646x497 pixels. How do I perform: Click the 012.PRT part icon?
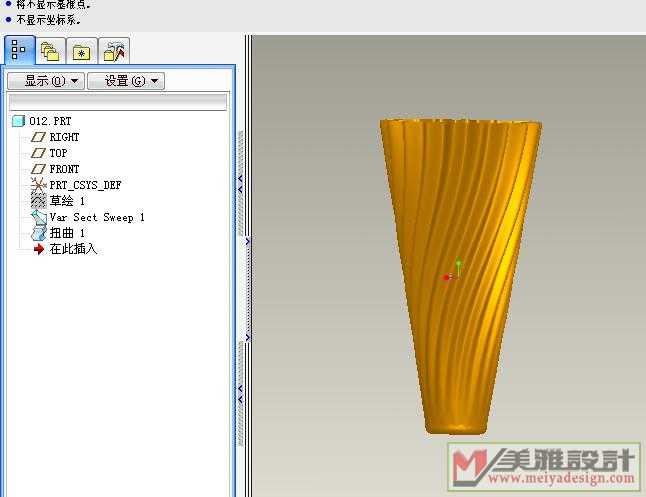coord(19,121)
